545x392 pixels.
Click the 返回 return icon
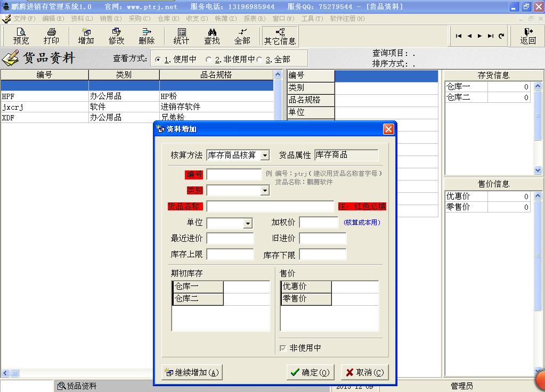527,36
